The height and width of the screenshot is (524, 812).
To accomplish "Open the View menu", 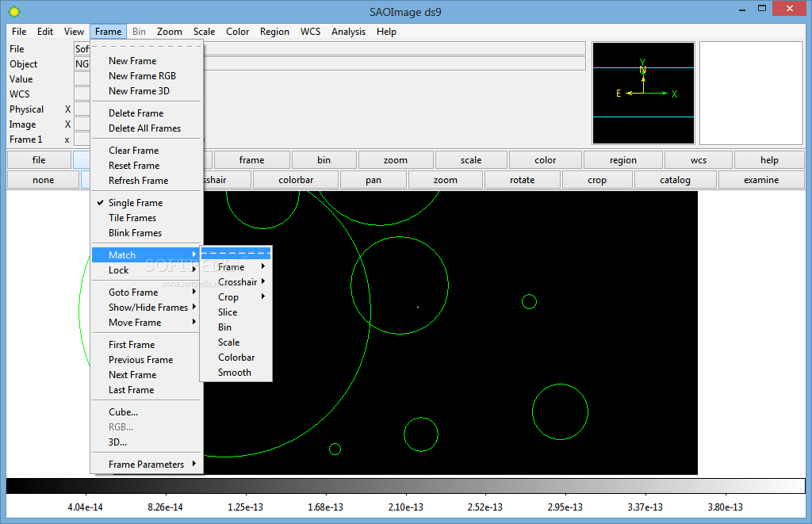I will tap(74, 32).
